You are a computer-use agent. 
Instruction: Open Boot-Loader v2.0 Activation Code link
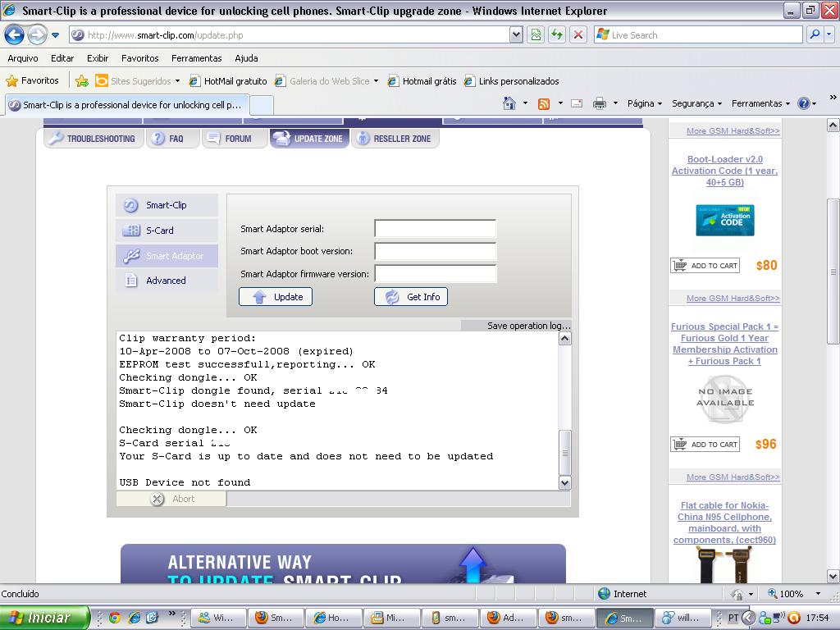coord(725,171)
